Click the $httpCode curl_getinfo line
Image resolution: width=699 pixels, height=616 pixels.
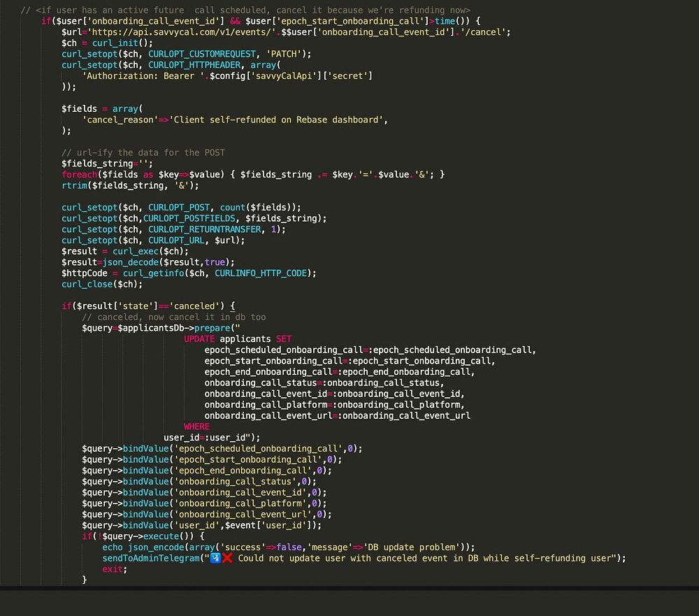pyautogui.click(x=189, y=273)
